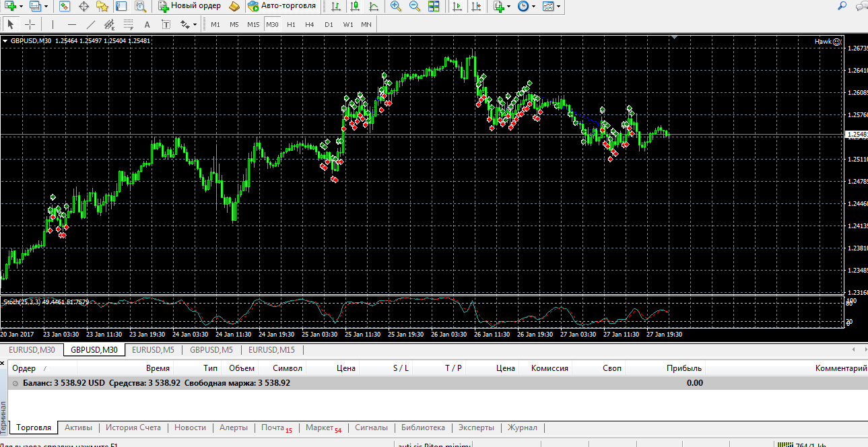Click the Zoom In magnifier icon
This screenshot has height=447, width=868.
[x=396, y=6]
